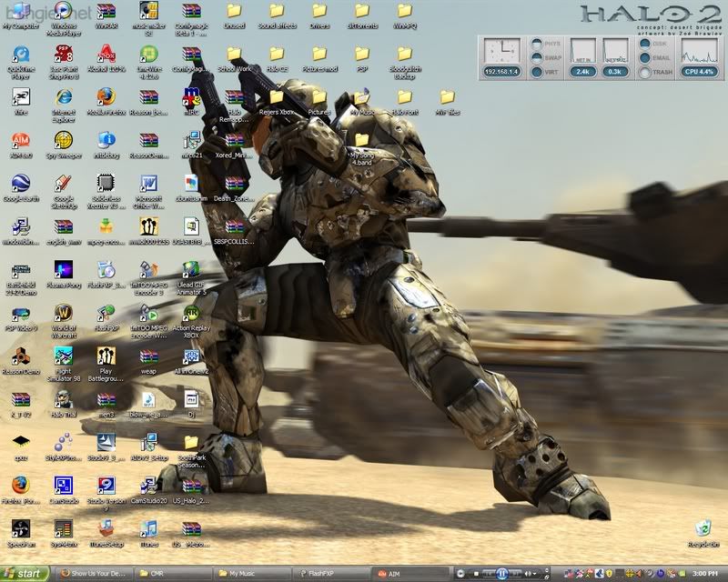
Task: Switch to FlashFXP taskbar button
Action: tap(332, 574)
